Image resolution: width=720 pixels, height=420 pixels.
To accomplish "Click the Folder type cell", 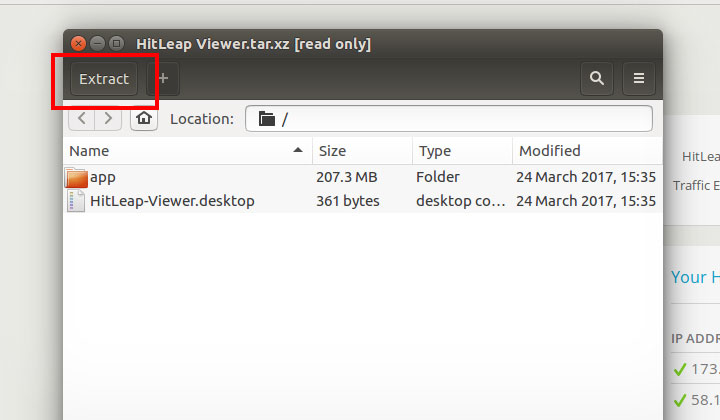I will click(x=438, y=177).
